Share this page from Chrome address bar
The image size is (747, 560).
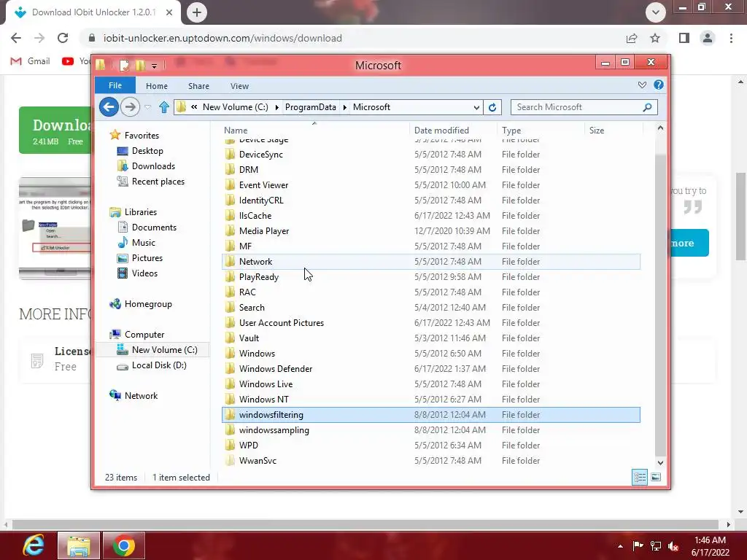click(632, 38)
